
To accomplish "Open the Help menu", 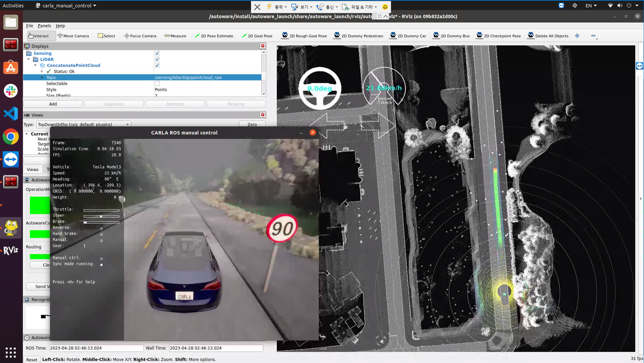I will tap(60, 26).
